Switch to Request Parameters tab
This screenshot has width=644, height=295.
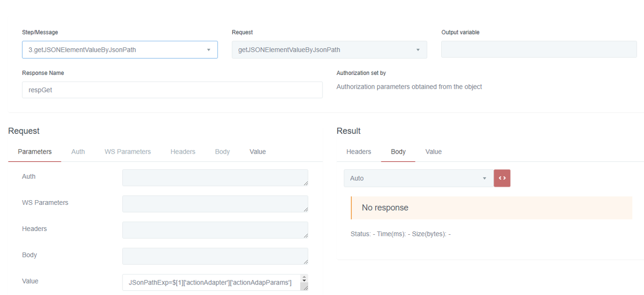click(x=35, y=152)
